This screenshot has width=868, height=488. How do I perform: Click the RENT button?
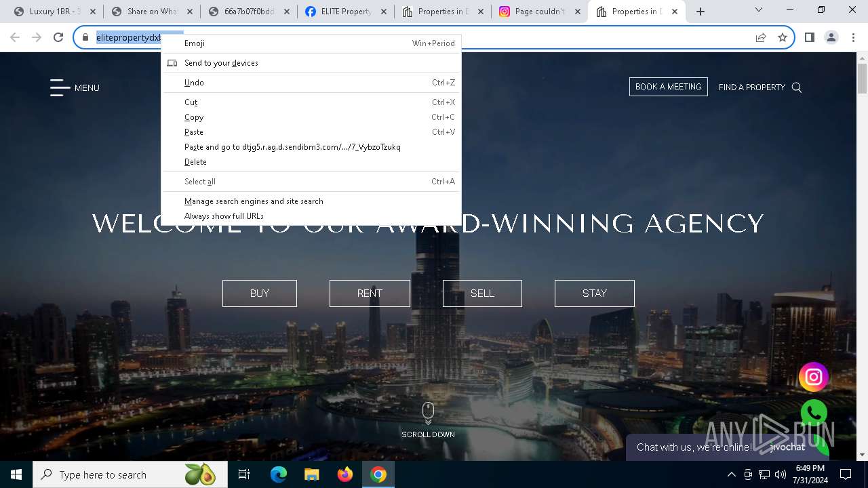(370, 293)
